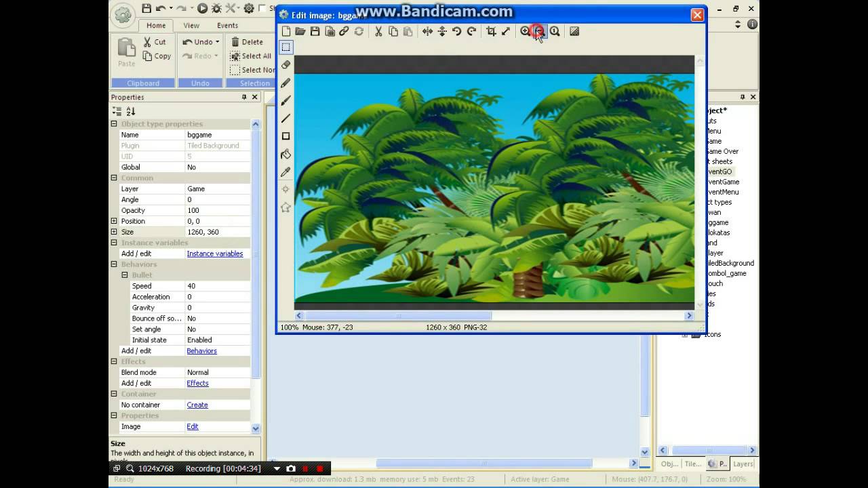Select the Pencil tool

point(286,83)
